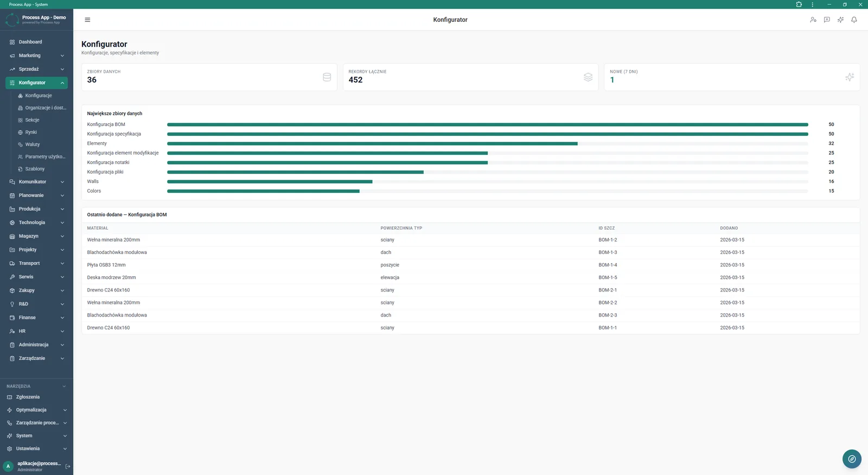Expand the Marketing chevron
This screenshot has width=868, height=475.
[62, 55]
